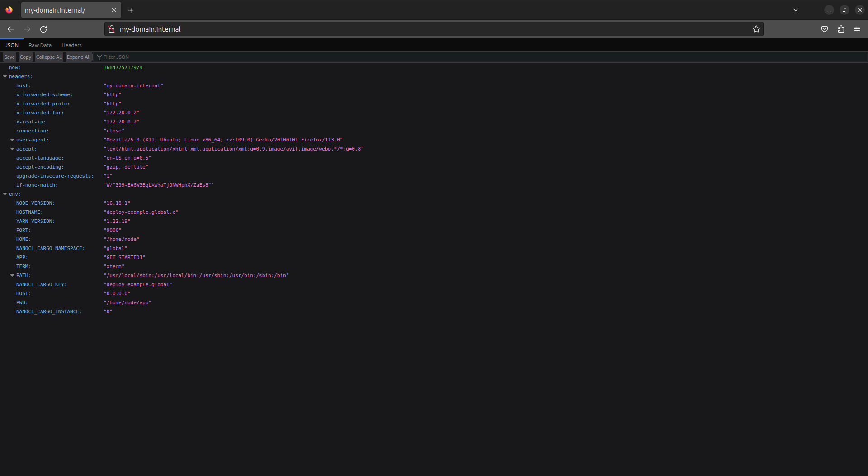
Task: Switch to the Raw Data tab
Action: pos(40,45)
